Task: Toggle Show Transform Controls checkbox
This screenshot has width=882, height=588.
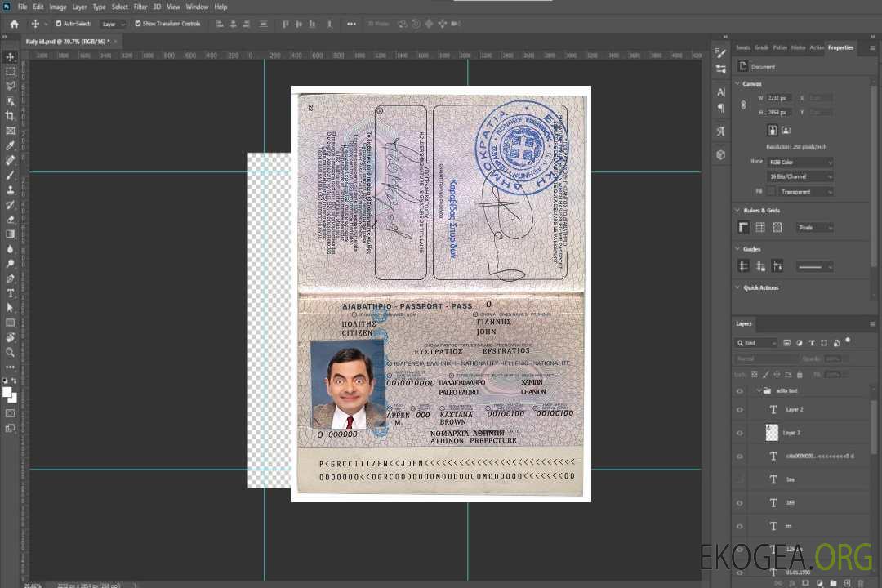Action: pos(138,24)
